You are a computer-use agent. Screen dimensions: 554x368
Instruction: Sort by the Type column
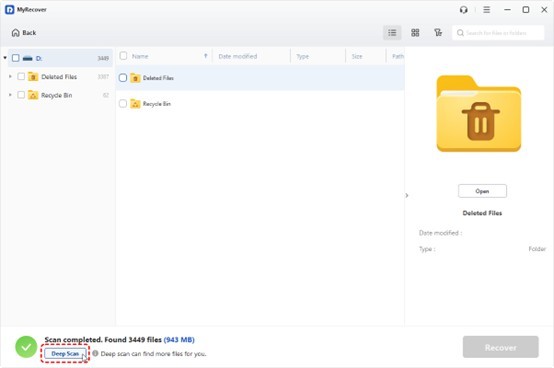(303, 57)
